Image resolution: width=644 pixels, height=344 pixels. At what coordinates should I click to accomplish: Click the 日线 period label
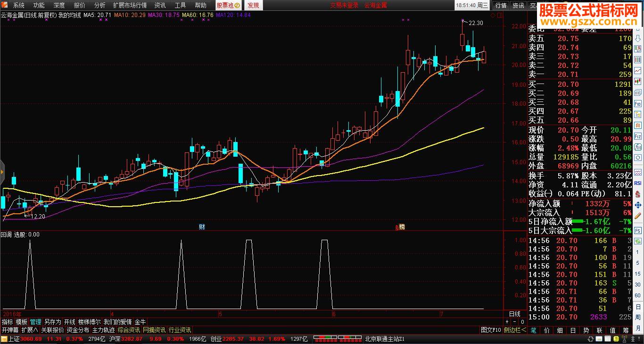pos(514,314)
